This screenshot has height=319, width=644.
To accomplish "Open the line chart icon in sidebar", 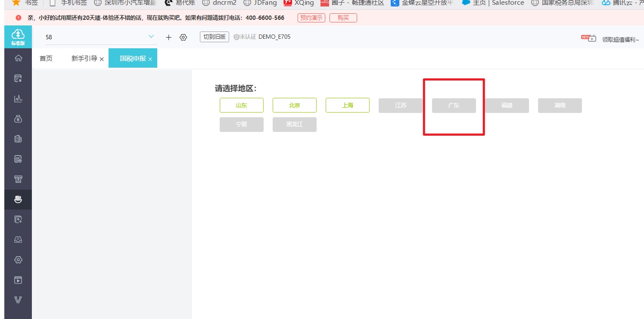I will [18, 99].
